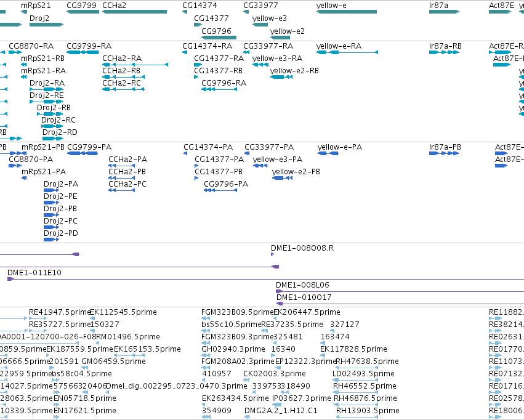Select the yellow-e2 gene feature
The image size is (524, 420).
coord(280,38)
